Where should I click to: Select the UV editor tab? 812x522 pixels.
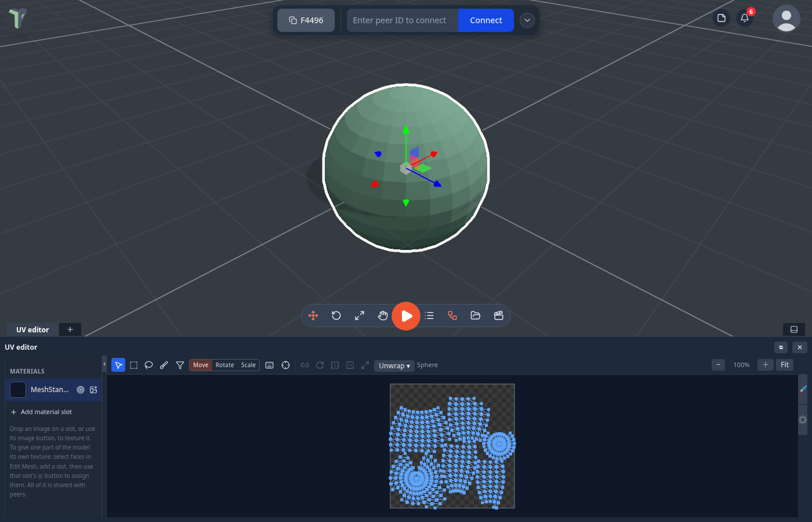32,329
